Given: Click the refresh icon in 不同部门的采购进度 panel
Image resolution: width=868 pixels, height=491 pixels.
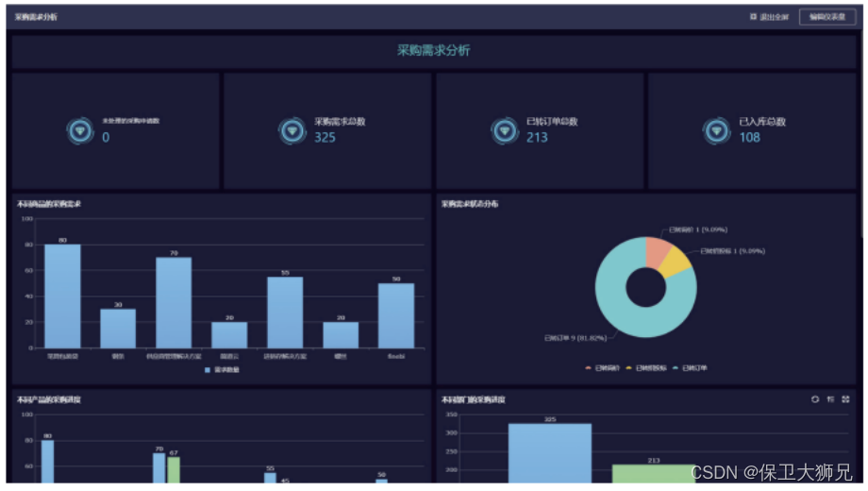Looking at the screenshot, I should [815, 399].
